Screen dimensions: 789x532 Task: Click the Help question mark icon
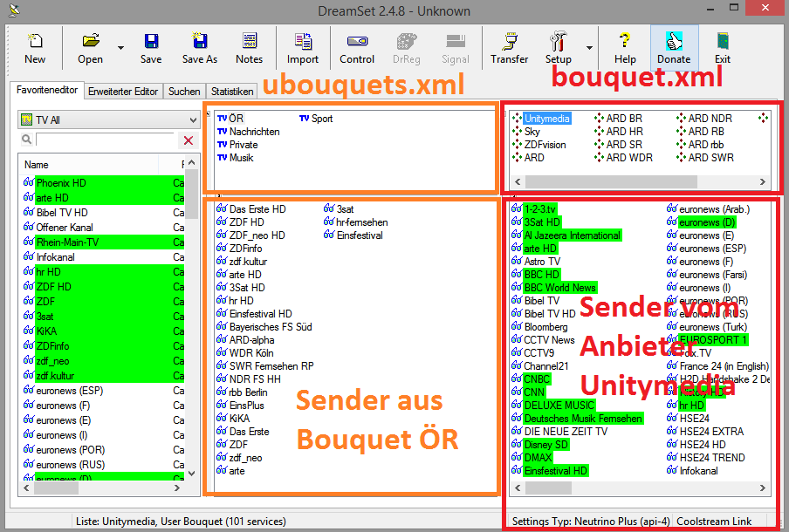point(625,47)
